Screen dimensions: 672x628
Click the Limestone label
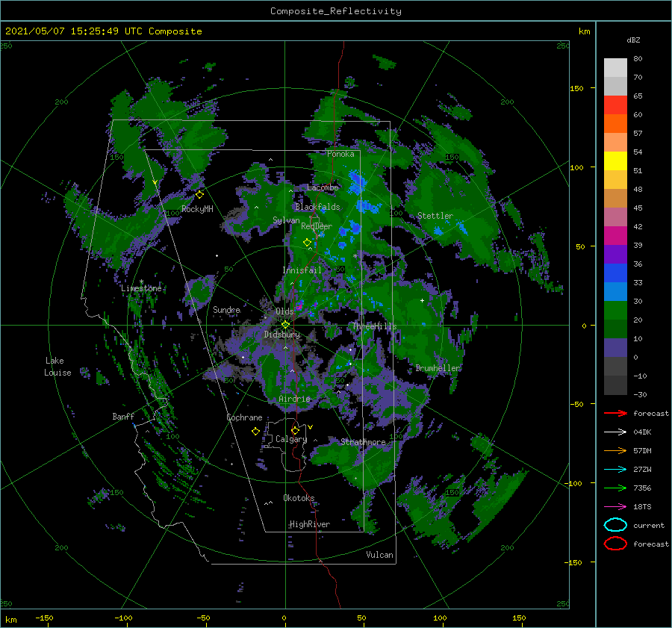141,288
